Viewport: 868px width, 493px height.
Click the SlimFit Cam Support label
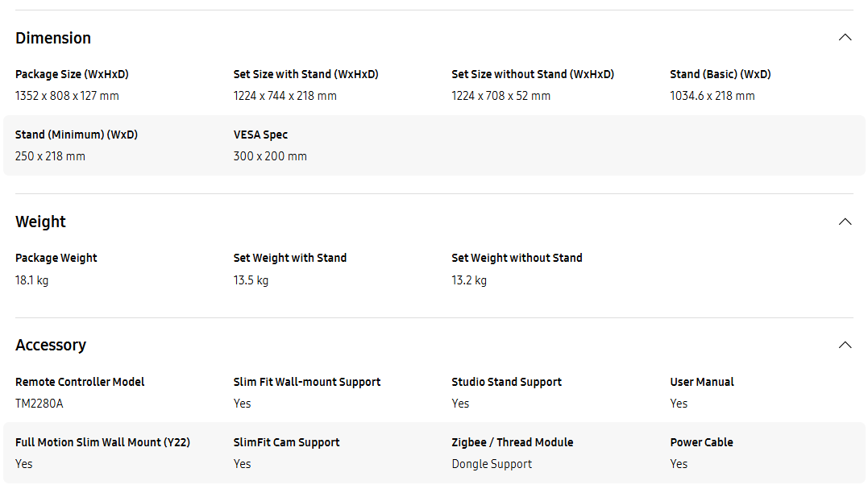[287, 442]
